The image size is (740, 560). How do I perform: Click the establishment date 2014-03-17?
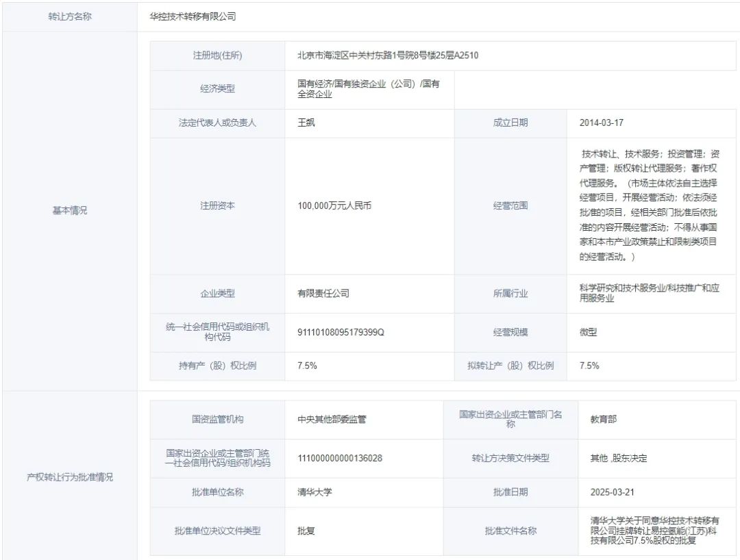pyautogui.click(x=602, y=123)
